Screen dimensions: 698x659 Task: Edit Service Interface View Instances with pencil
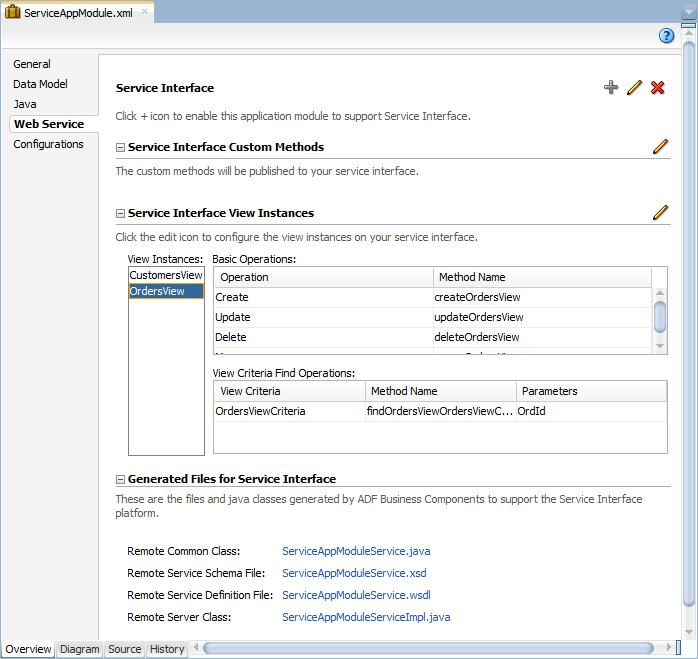coord(660,212)
